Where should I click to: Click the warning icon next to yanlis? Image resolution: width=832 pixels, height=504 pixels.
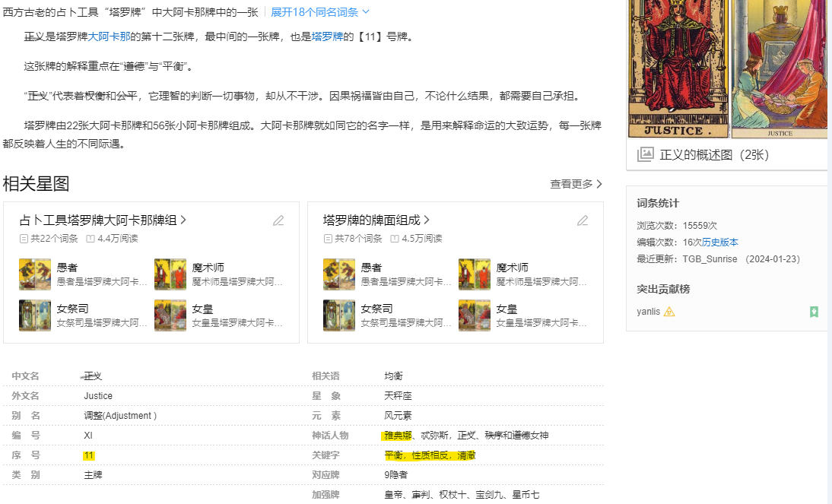coord(669,312)
